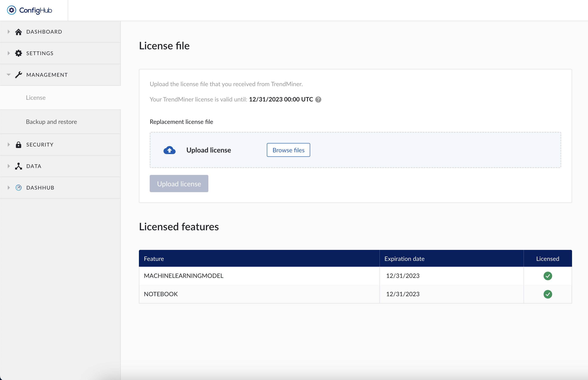The height and width of the screenshot is (380, 588).
Task: Click MACHINELEARNINGMODEL expiration date 12/31/2023
Action: 403,276
